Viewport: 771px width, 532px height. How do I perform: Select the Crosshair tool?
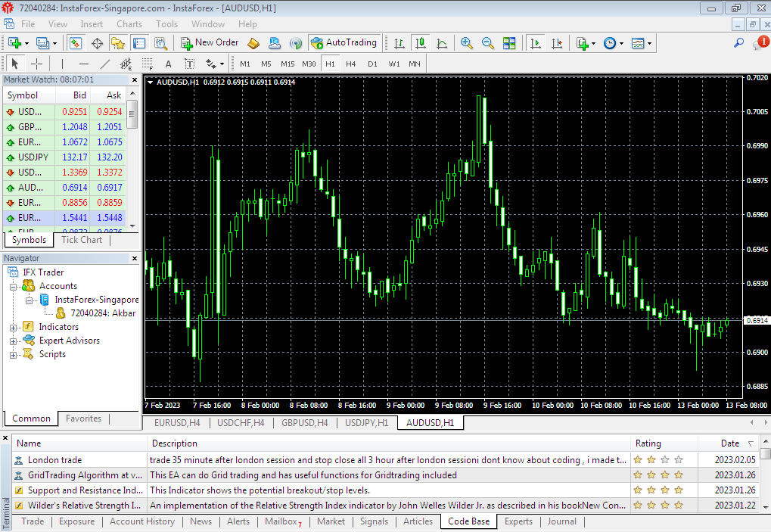[x=36, y=64]
